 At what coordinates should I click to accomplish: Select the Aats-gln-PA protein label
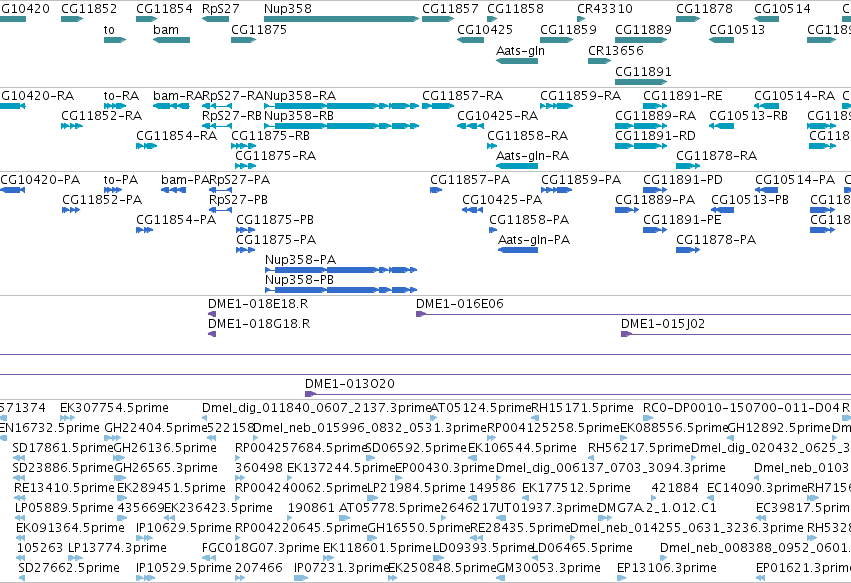[x=534, y=240]
